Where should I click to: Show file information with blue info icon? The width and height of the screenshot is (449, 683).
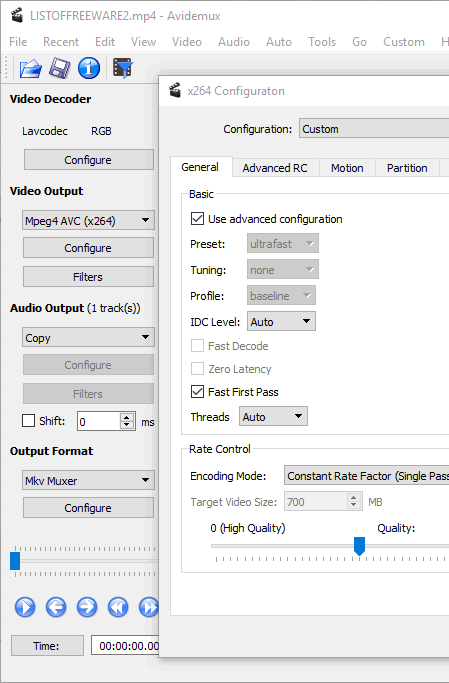(x=89, y=68)
